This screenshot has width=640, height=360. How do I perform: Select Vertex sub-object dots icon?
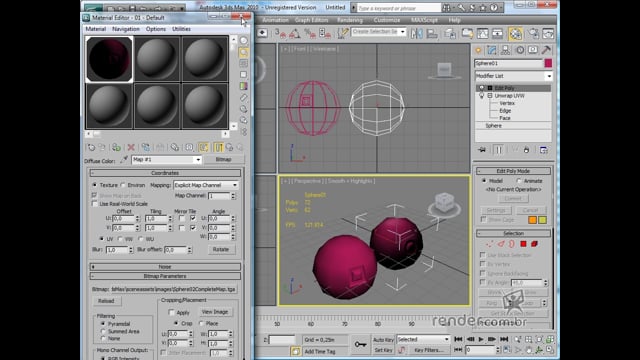[490, 244]
